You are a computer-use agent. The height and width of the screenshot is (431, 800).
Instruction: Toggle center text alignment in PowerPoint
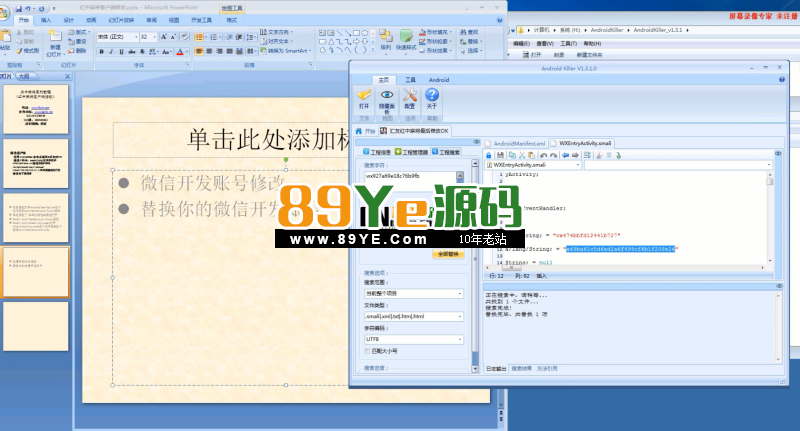(209, 51)
